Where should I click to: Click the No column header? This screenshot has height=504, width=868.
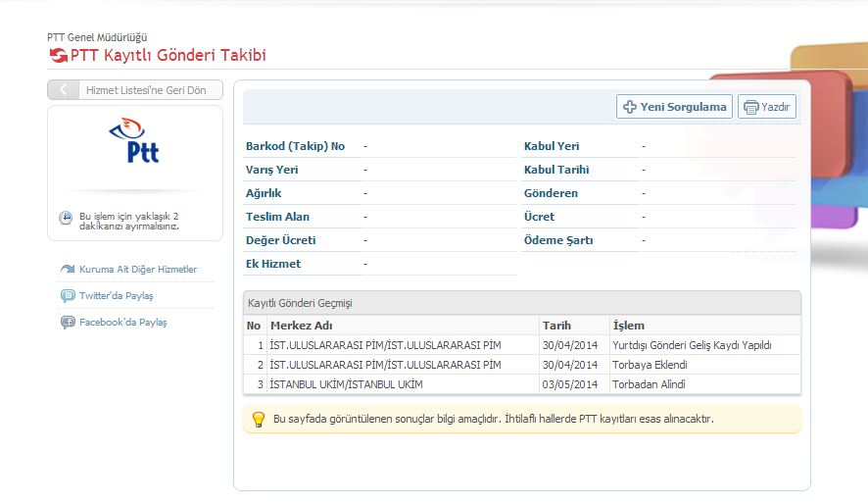tap(254, 326)
